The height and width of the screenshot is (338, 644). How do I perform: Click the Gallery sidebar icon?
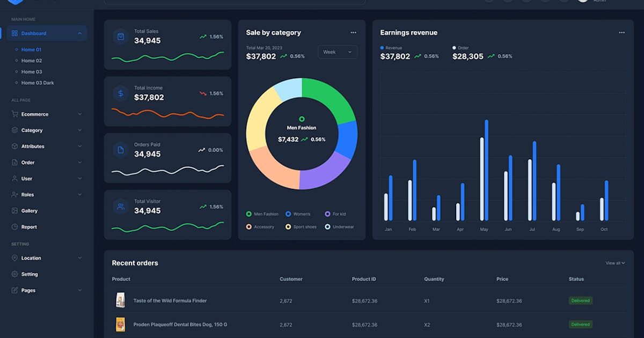coord(13,211)
